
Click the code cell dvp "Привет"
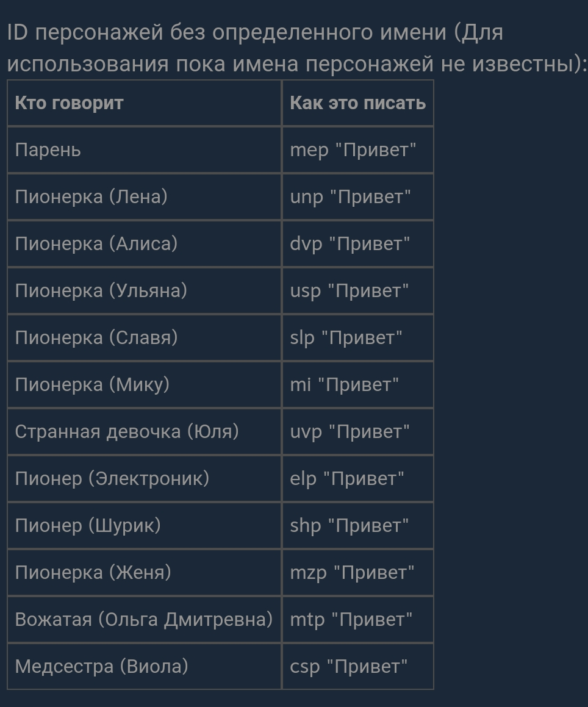(x=350, y=244)
